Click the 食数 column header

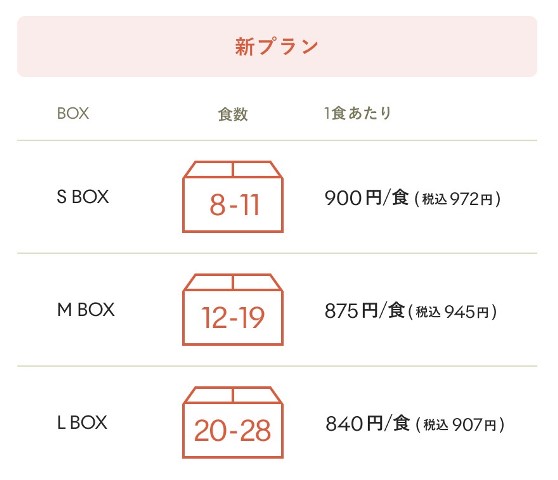(x=233, y=114)
